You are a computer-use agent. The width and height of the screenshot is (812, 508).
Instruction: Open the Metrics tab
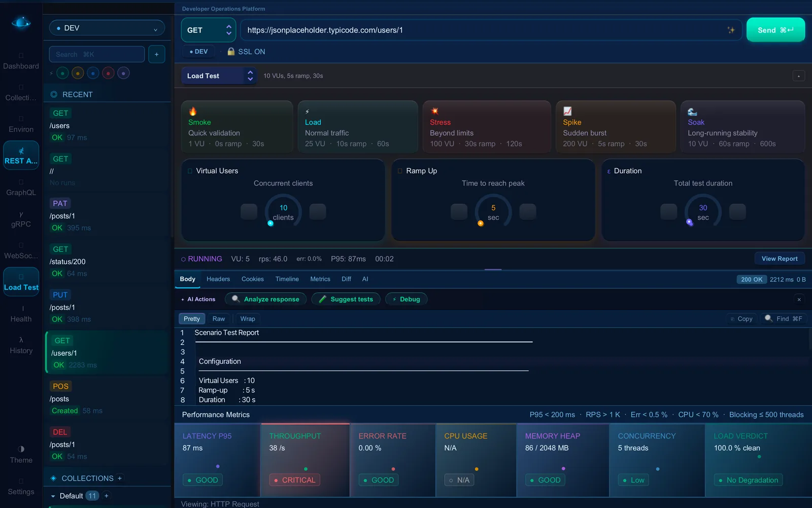pyautogui.click(x=320, y=279)
